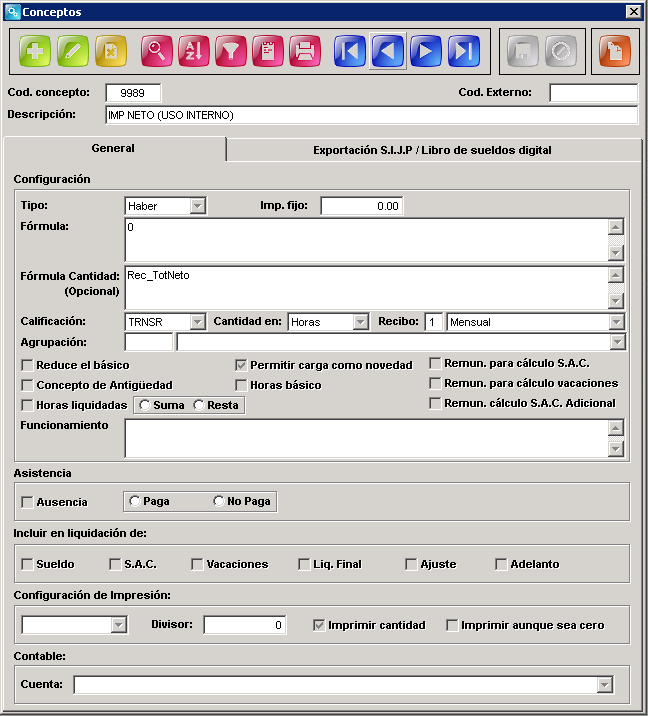Click the Funcionamiento text area
Viewport: 648px width, 716px height.
(366, 438)
